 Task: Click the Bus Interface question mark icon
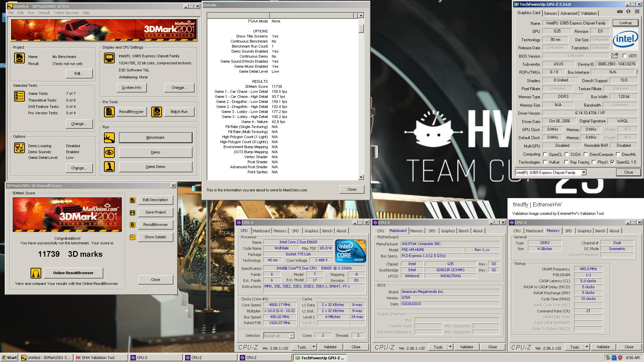click(637, 72)
